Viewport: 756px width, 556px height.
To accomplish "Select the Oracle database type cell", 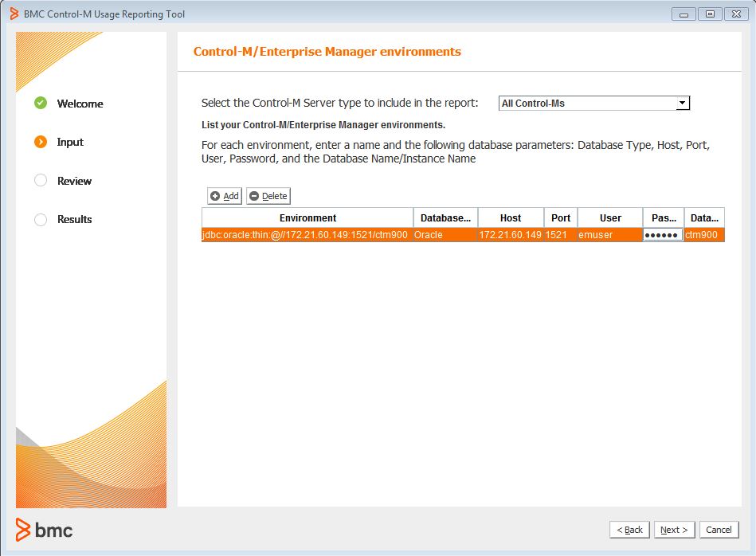I will (445, 235).
